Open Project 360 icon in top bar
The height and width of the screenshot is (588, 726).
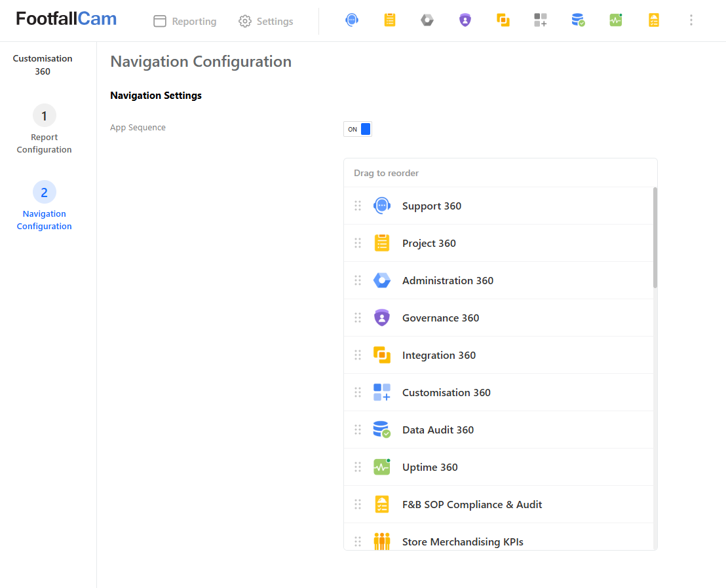point(390,20)
